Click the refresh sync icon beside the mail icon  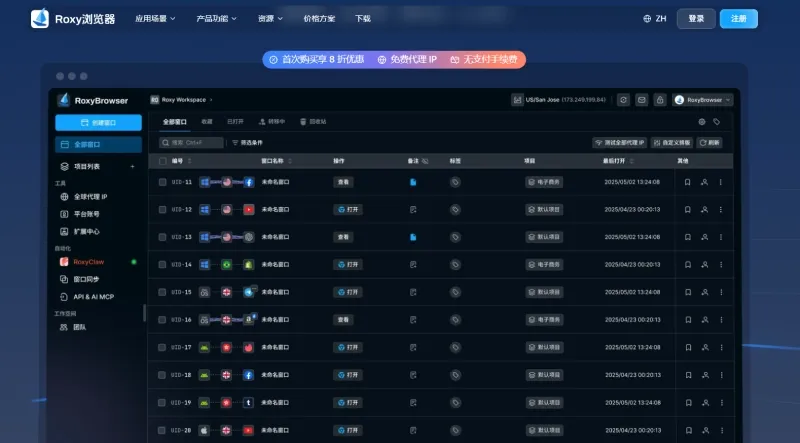click(623, 100)
